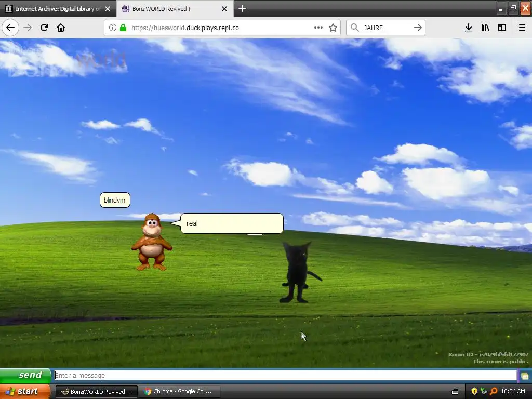Image resolution: width=532 pixels, height=399 pixels.
Task: Show site information icon in address bar
Action: pos(112,28)
